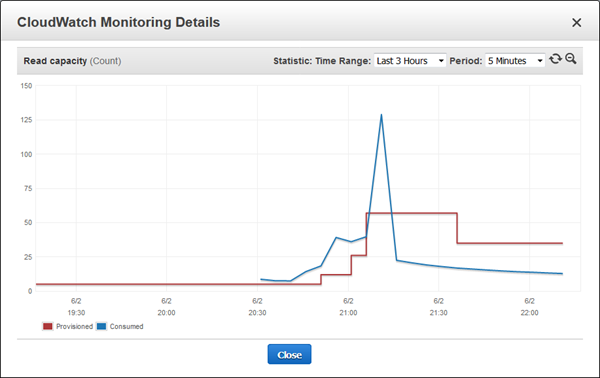Click the refresh graph icon
The height and width of the screenshot is (378, 600).
555,59
